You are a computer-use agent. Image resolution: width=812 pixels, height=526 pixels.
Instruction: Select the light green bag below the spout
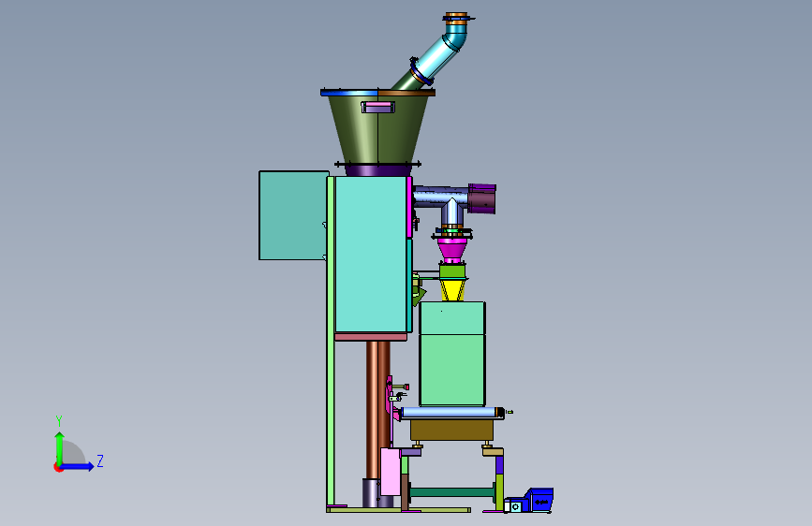452,354
